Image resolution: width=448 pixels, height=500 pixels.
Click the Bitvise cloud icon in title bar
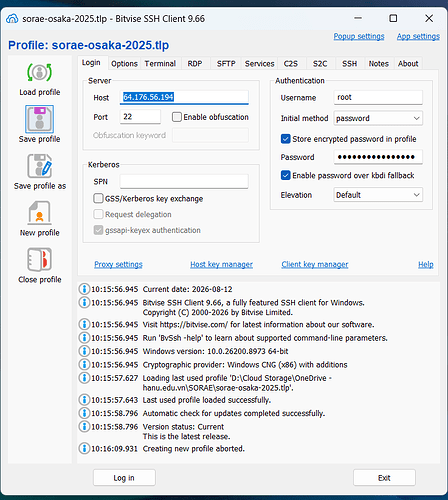coord(12,18)
